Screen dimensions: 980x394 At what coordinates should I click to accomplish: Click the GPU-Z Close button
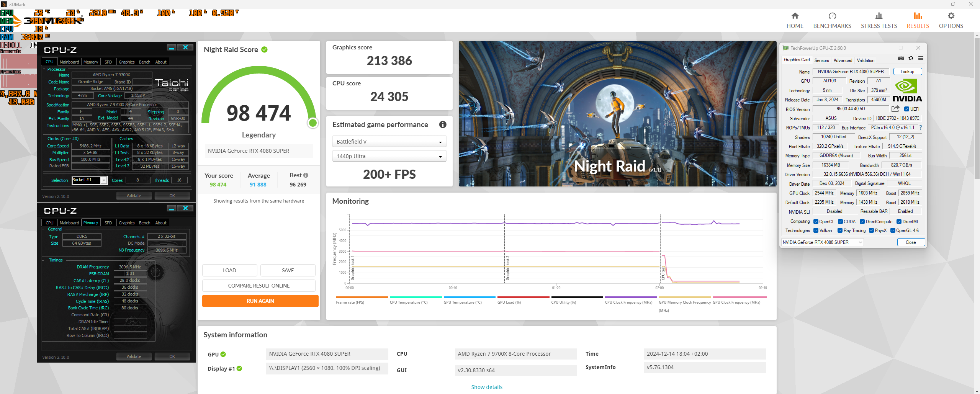[911, 242]
